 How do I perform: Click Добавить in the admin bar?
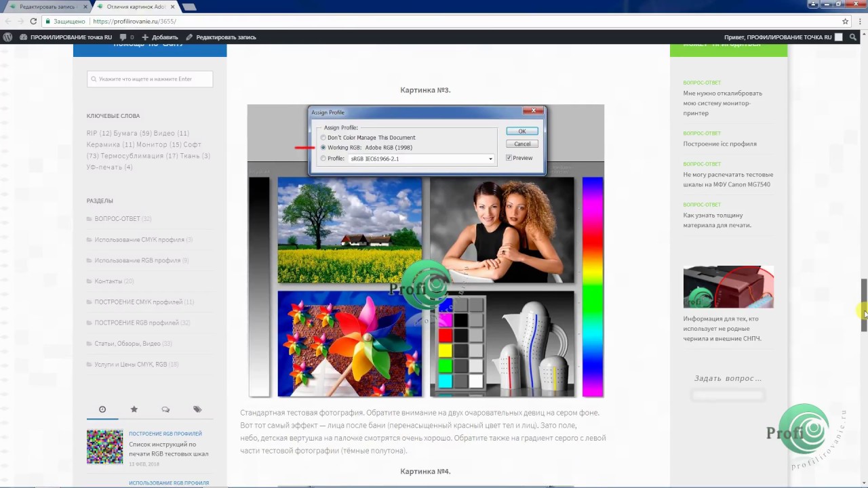159,37
